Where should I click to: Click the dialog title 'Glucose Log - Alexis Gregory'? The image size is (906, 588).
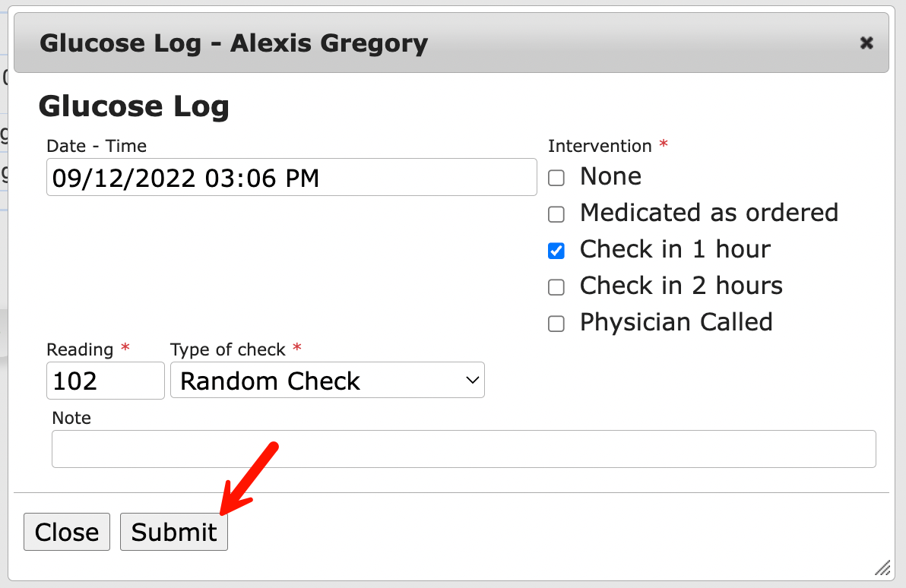click(233, 43)
